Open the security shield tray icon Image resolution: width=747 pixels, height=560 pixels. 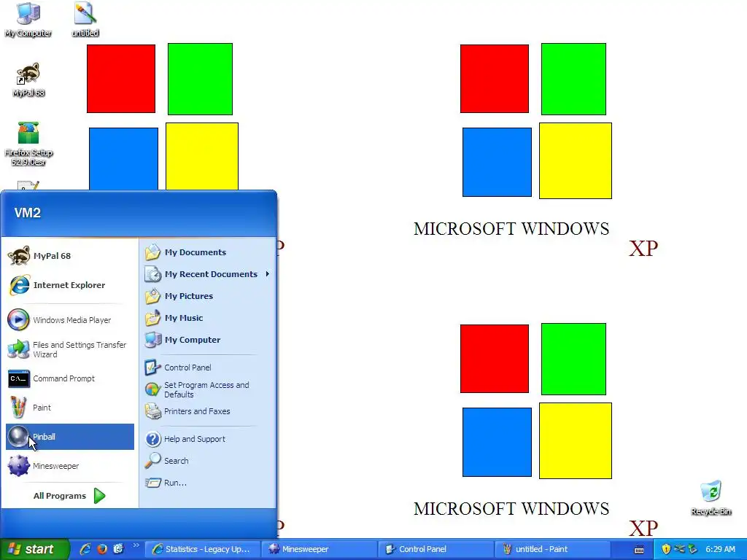(666, 549)
